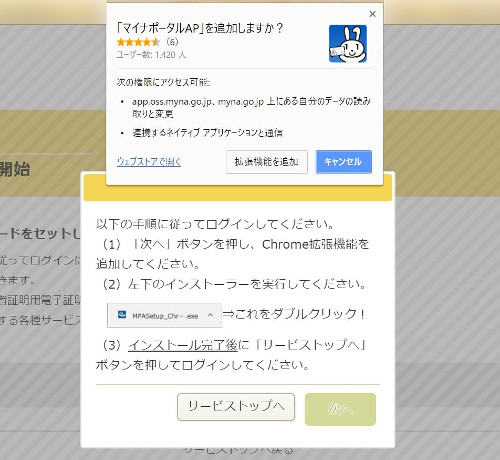The height and width of the screenshot is (460, 500).
Task: Click the サービストップへ button
Action: (x=236, y=407)
